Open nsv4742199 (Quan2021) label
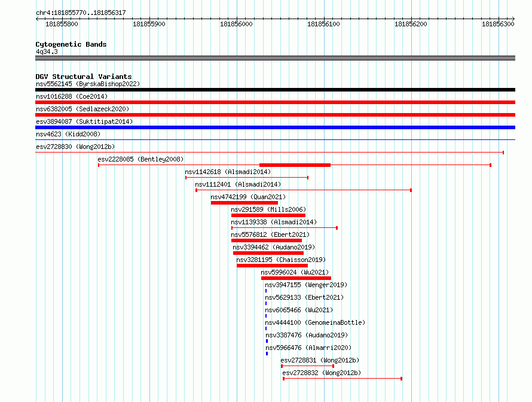This screenshot has width=532, height=402. 248,197
